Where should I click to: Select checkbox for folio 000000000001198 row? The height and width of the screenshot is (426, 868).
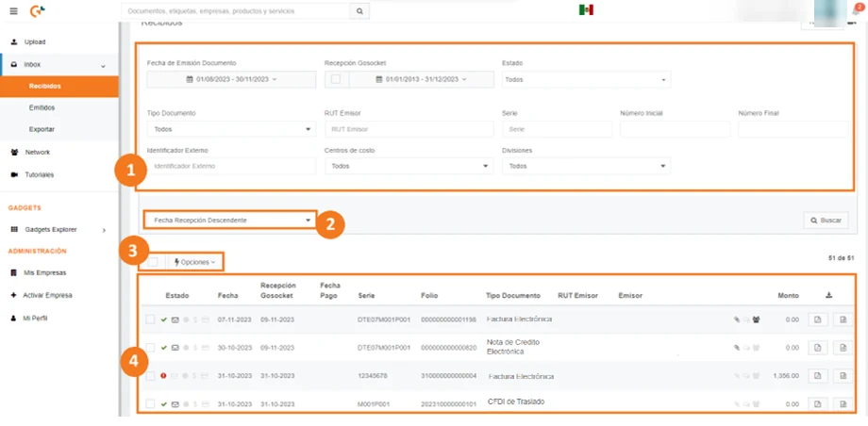click(150, 319)
